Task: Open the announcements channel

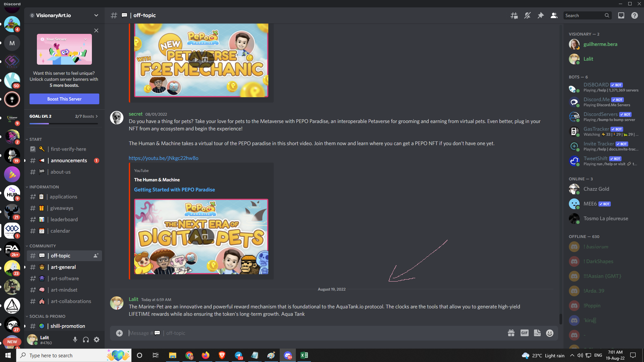Action: [x=64, y=161]
